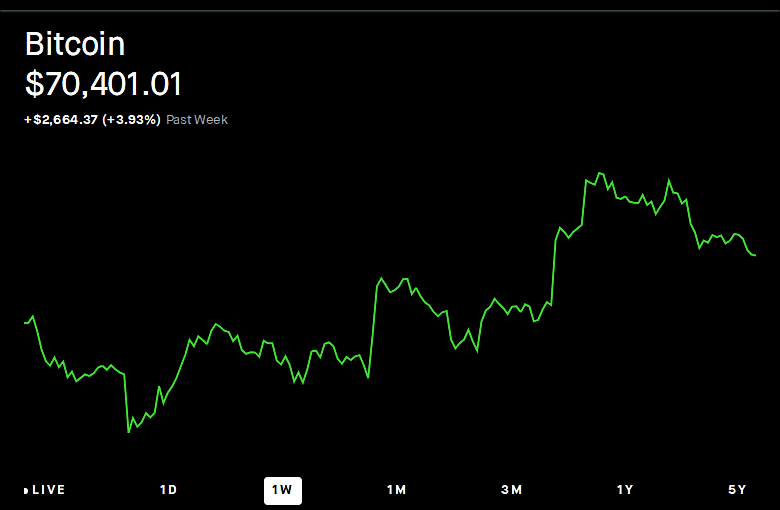This screenshot has height=510, width=780.
Task: Select the 1D time range
Action: (168, 490)
